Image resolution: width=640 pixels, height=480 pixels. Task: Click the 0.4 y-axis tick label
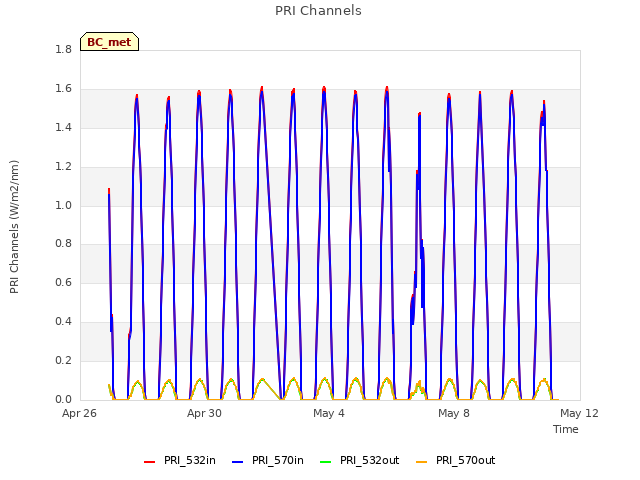[63, 322]
